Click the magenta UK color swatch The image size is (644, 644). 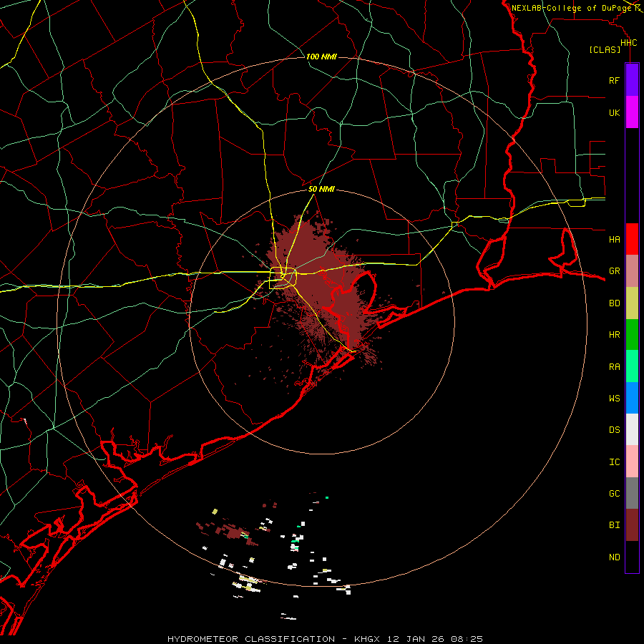(x=632, y=112)
